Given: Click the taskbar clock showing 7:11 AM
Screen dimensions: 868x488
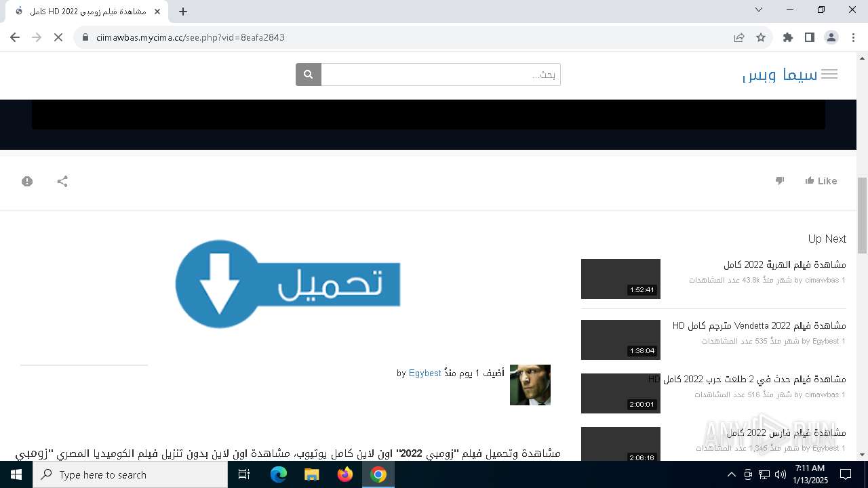Looking at the screenshot, I should click(809, 474).
